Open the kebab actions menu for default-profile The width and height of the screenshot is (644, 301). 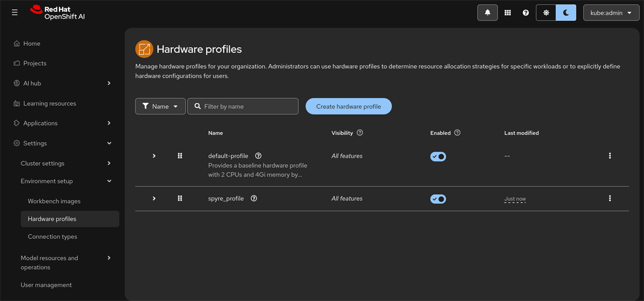[610, 156]
